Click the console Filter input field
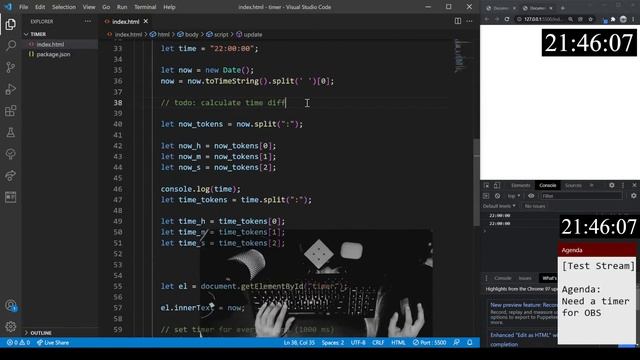 (x=581, y=196)
